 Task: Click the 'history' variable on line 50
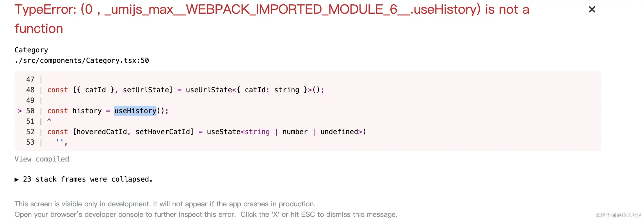[x=87, y=111]
